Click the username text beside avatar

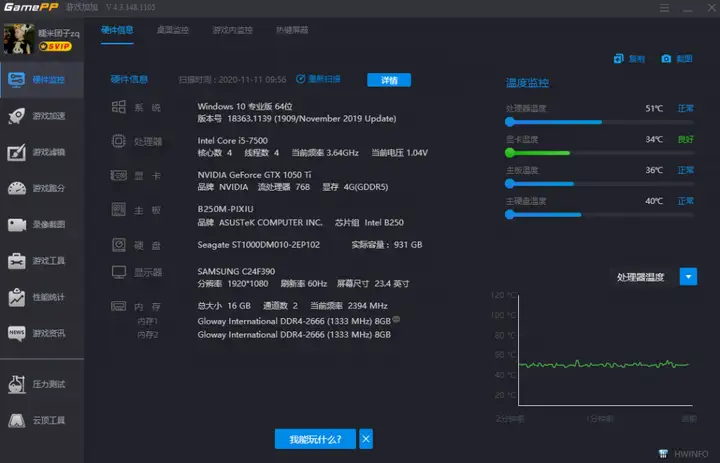pos(59,34)
